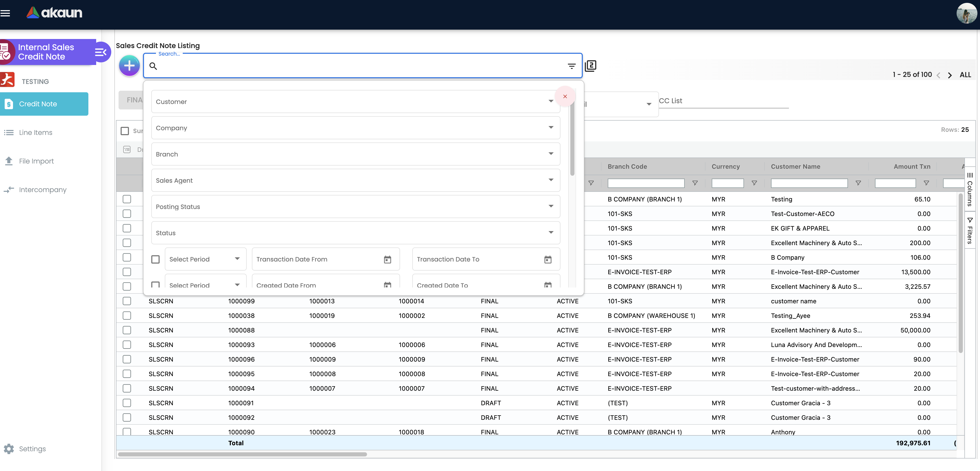This screenshot has height=471, width=980.
Task: Go to previous page of results
Action: 938,75
